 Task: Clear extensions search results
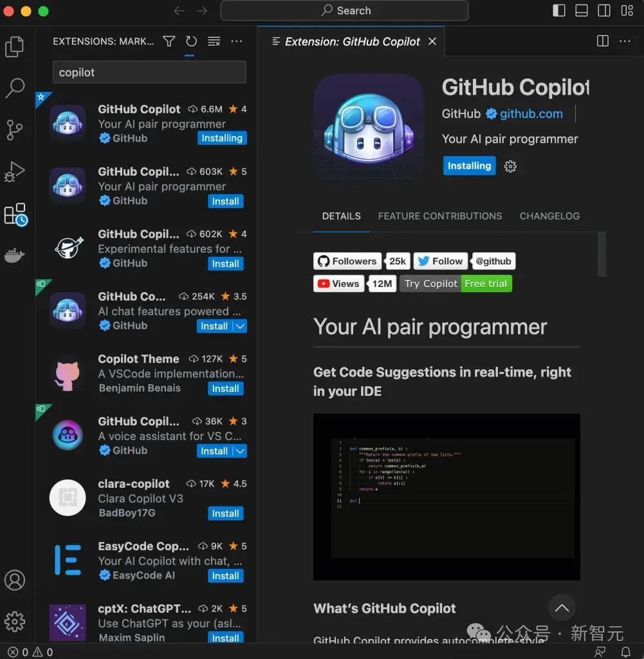pyautogui.click(x=214, y=41)
